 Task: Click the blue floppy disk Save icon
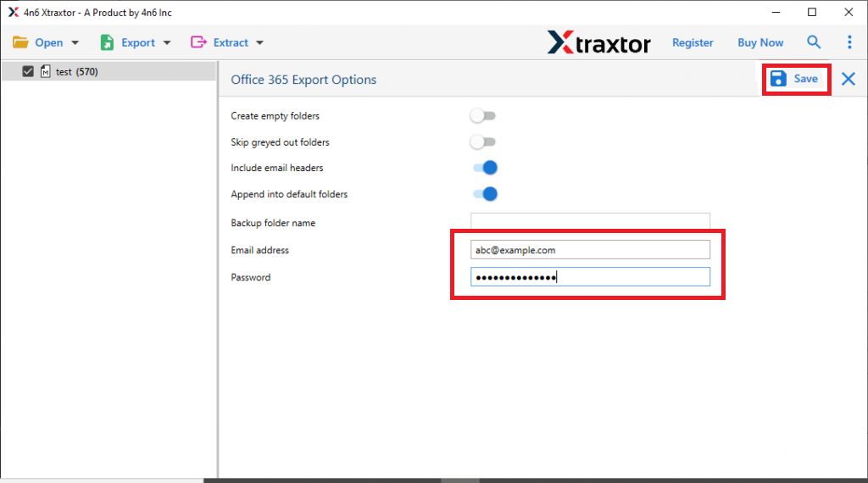(x=778, y=79)
